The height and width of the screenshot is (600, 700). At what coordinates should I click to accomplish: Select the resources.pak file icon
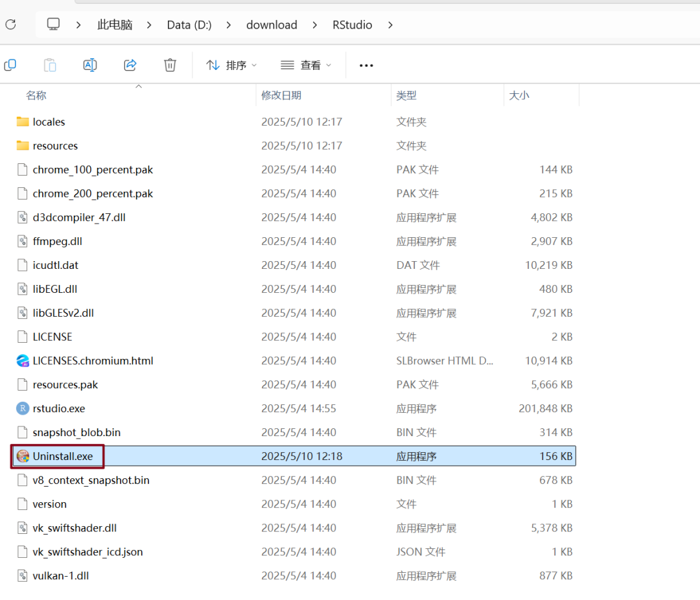tap(22, 384)
